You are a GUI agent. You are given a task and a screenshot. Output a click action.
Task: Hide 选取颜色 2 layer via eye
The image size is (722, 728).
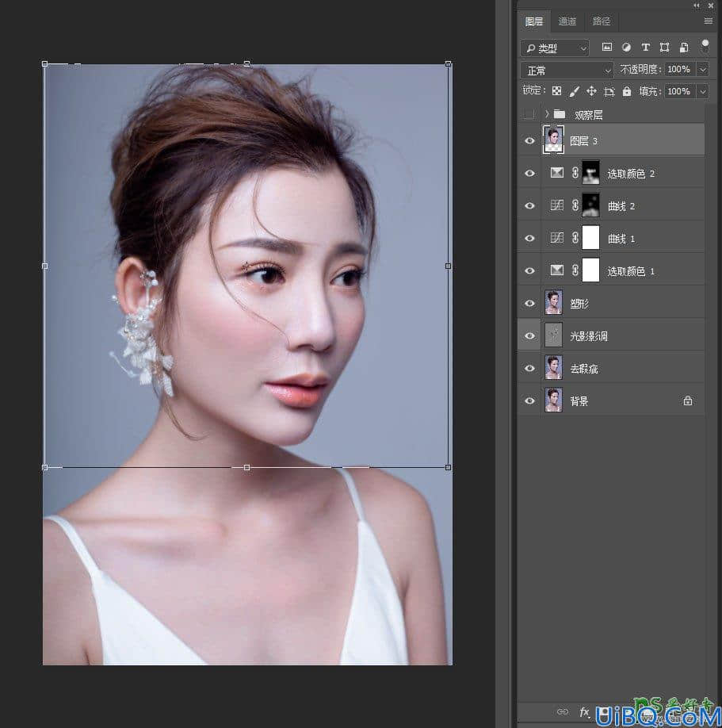point(529,173)
